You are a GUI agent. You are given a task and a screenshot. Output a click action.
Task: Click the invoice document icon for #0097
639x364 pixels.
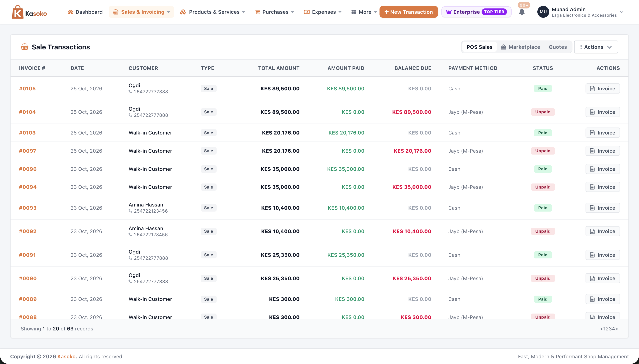(592, 151)
